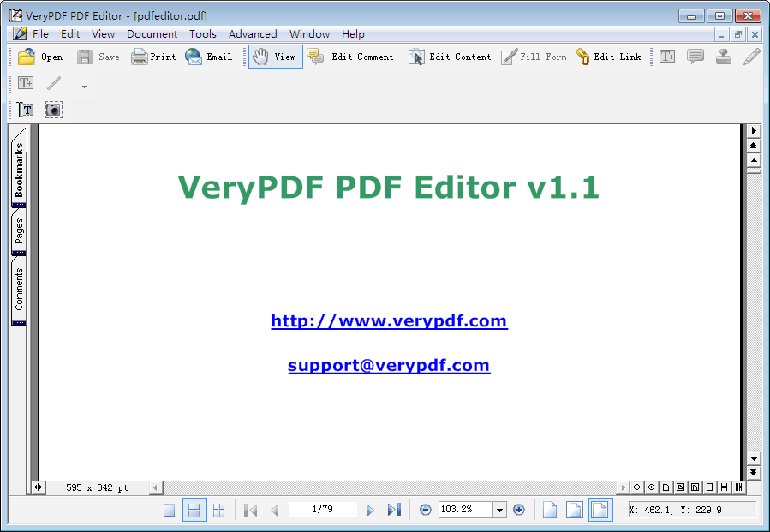Viewport: 770px width, 532px height.
Task: Click the circled plus icon in scrollbar toolbar
Action: point(651,487)
